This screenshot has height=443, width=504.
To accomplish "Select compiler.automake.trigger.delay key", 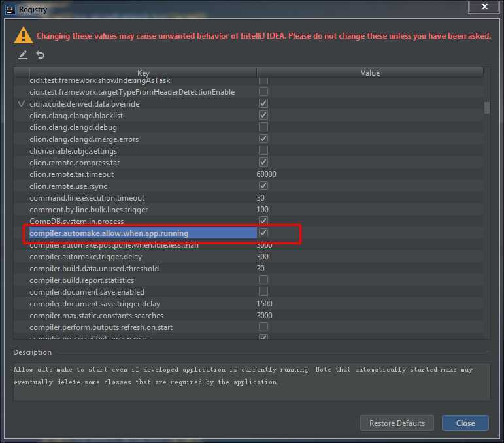I will pos(86,257).
